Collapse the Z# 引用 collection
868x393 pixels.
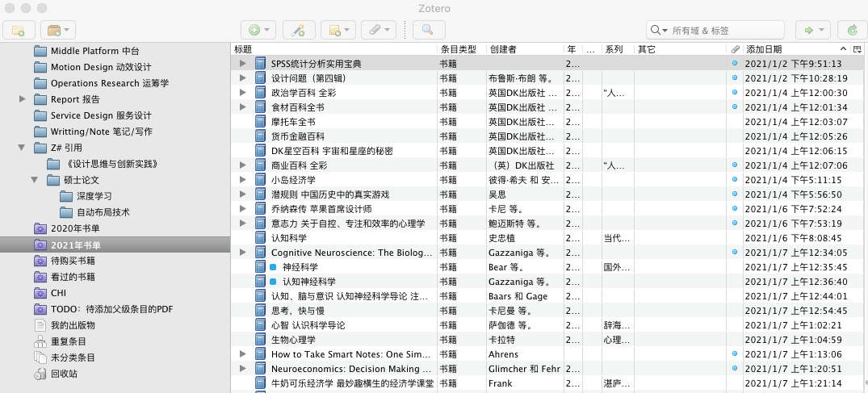click(x=22, y=147)
